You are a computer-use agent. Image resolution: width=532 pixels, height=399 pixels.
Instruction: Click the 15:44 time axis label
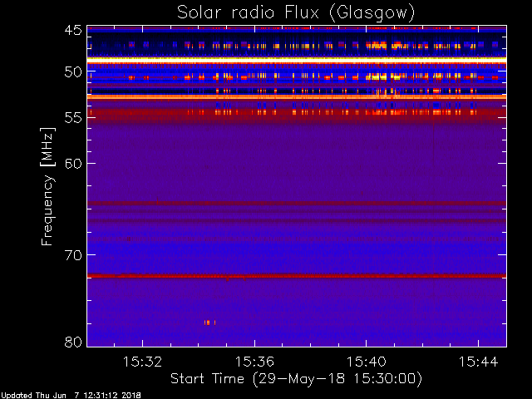pos(479,362)
